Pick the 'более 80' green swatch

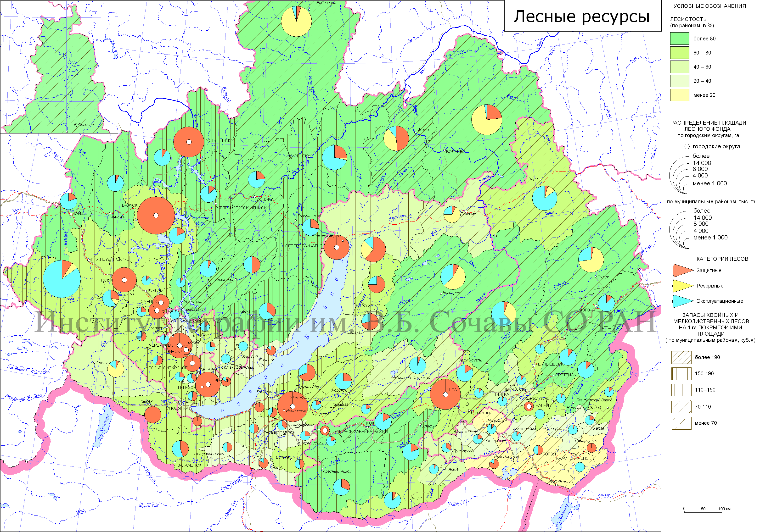(680, 38)
